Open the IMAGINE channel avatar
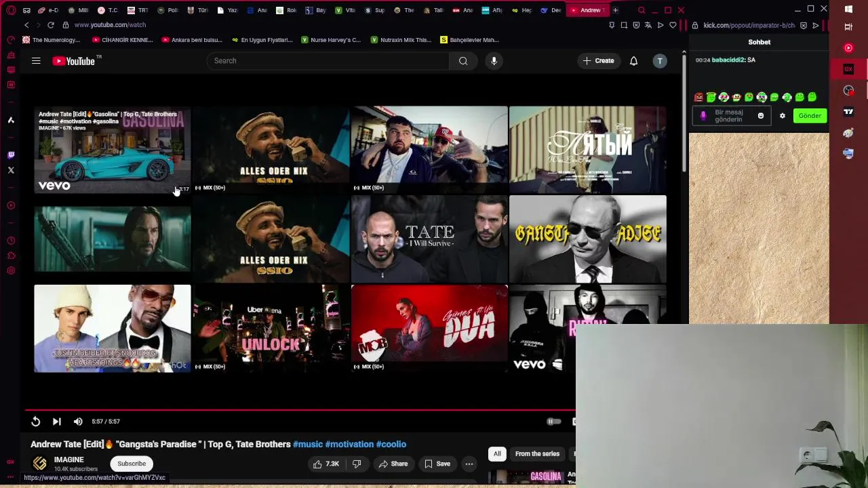Viewport: 868px width, 488px height. click(40, 464)
